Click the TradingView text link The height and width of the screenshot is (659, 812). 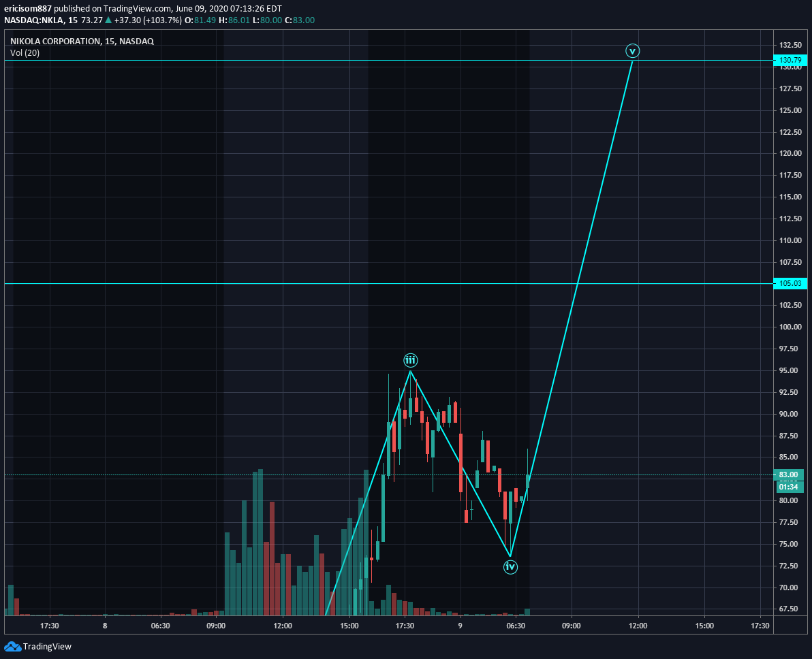point(47,646)
